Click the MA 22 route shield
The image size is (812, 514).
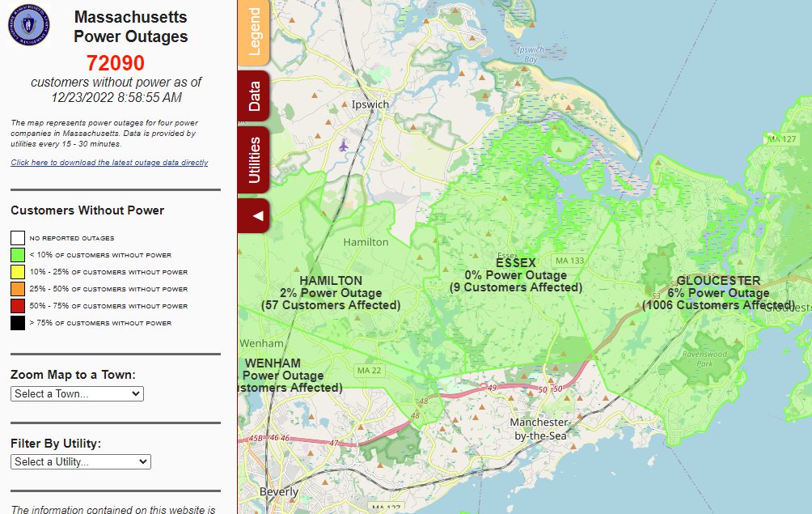[x=368, y=370]
